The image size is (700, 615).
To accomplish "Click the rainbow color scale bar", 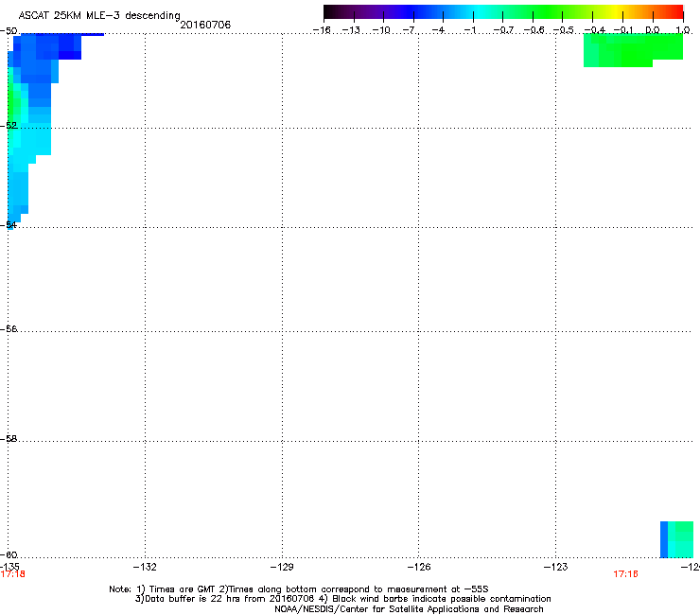I will click(x=503, y=11).
